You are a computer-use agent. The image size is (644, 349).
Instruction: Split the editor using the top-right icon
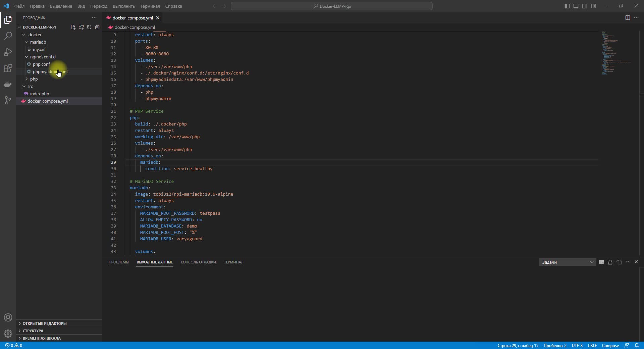click(627, 18)
